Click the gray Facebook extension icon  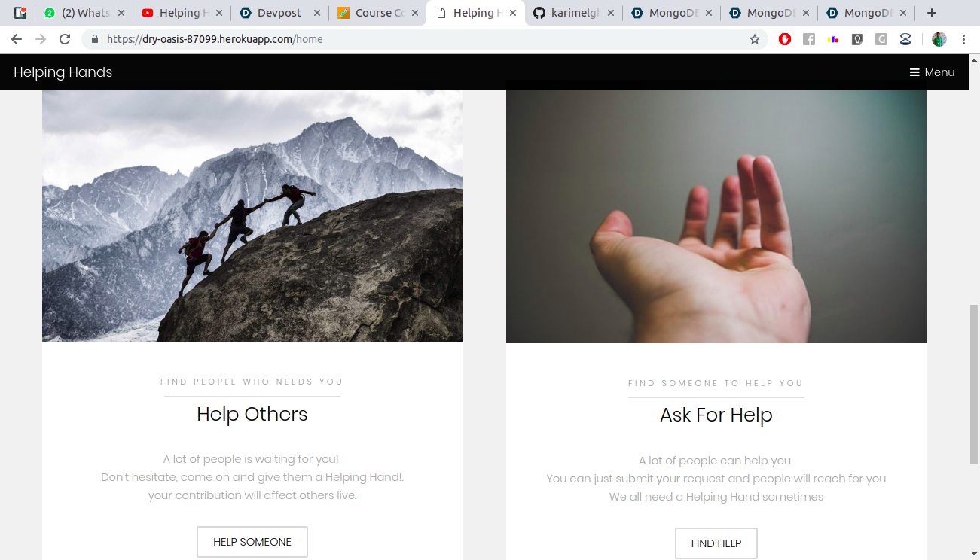(809, 39)
